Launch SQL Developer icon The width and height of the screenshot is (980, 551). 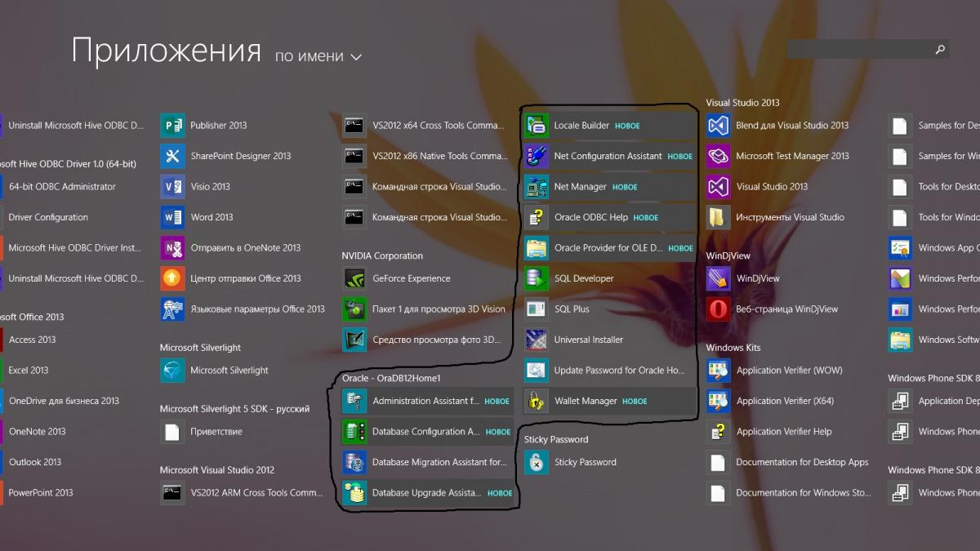(536, 278)
